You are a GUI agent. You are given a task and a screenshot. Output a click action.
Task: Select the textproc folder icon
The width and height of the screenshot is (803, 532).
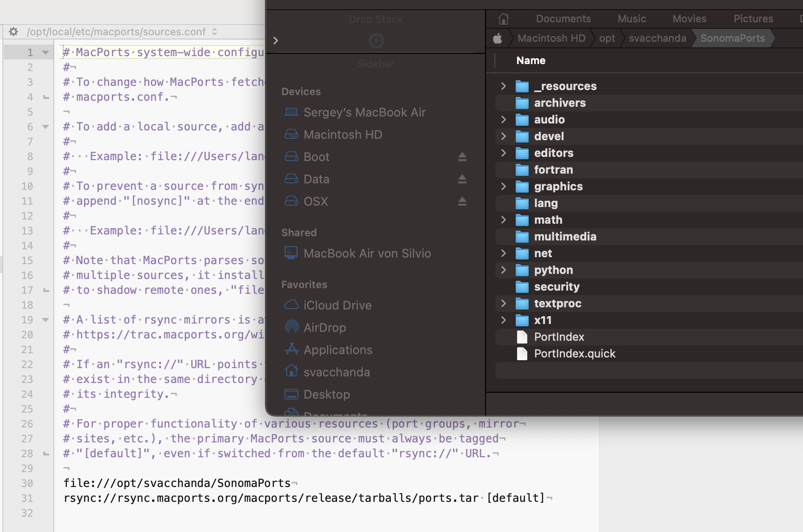[522, 304]
